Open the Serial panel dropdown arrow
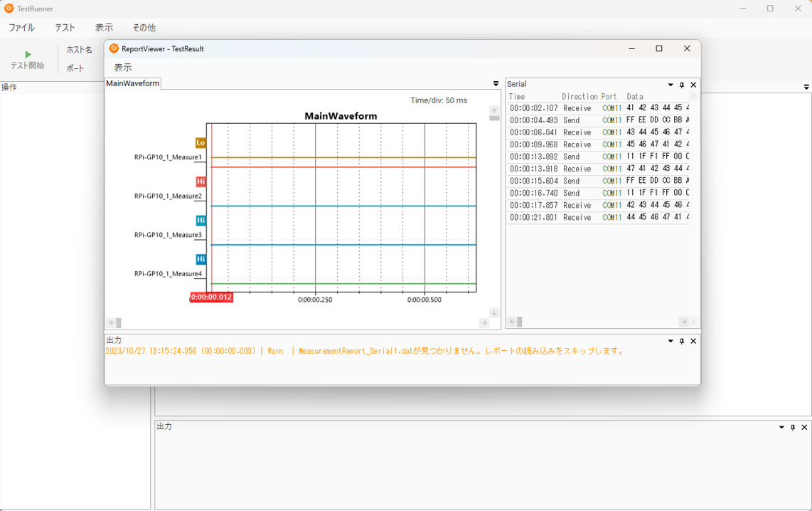The width and height of the screenshot is (812, 511). pos(670,85)
